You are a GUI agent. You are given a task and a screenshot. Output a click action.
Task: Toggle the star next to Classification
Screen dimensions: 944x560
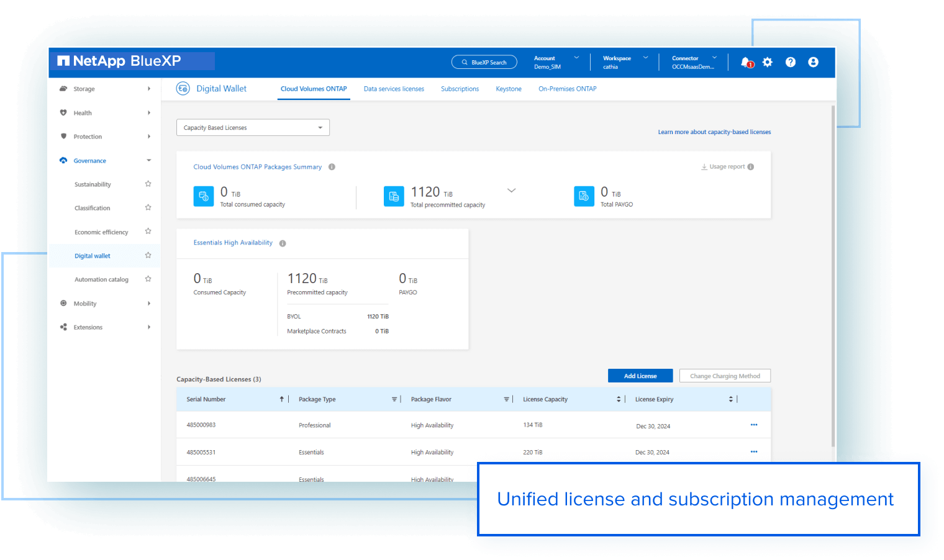(x=148, y=208)
